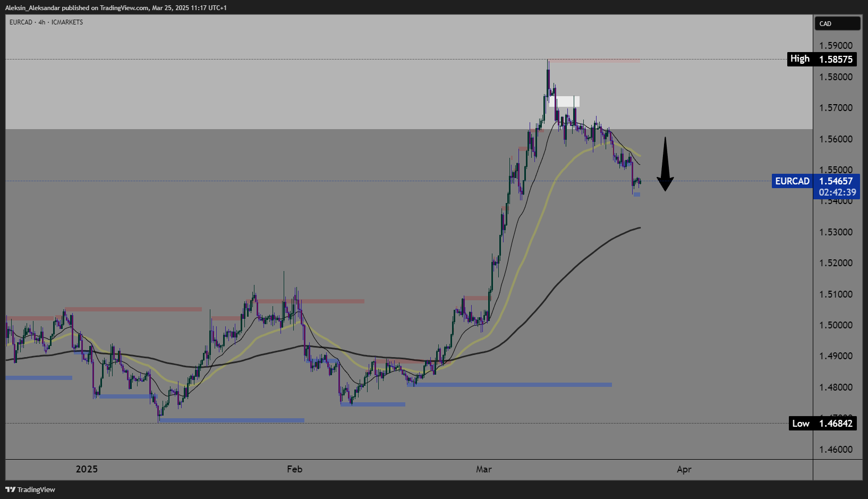Click the 1.48000 price axis label
868x499 pixels.
[x=836, y=387]
